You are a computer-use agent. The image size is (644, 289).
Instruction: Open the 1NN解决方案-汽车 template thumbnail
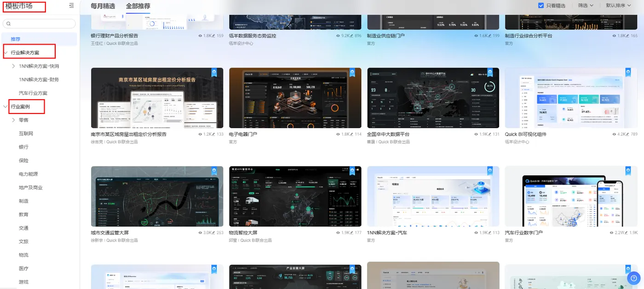pos(433,197)
